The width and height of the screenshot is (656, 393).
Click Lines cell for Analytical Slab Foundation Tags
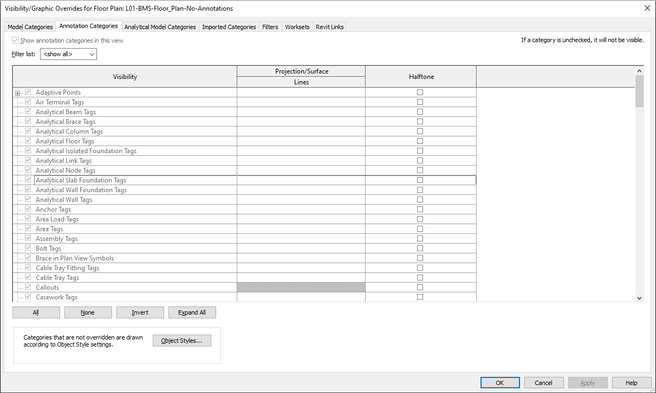pyautogui.click(x=301, y=180)
